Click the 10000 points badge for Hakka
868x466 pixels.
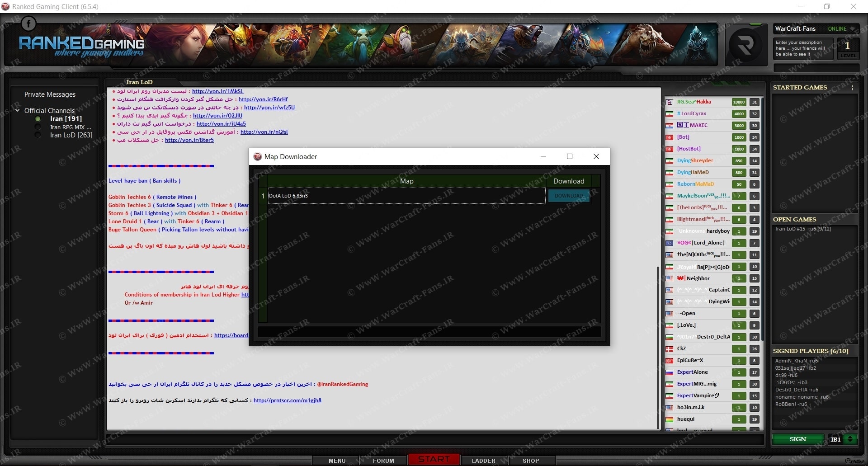[739, 102]
